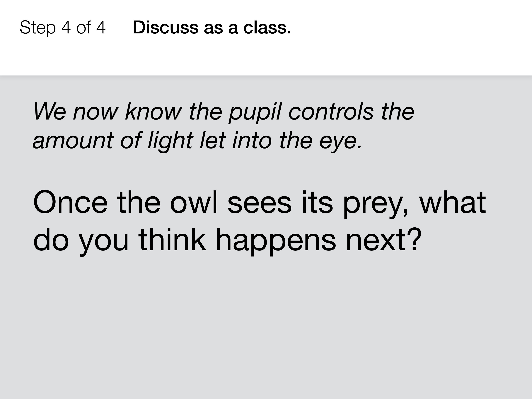Click the word "prey," in the question
Viewport: 532px width, 399px height.
(375, 204)
